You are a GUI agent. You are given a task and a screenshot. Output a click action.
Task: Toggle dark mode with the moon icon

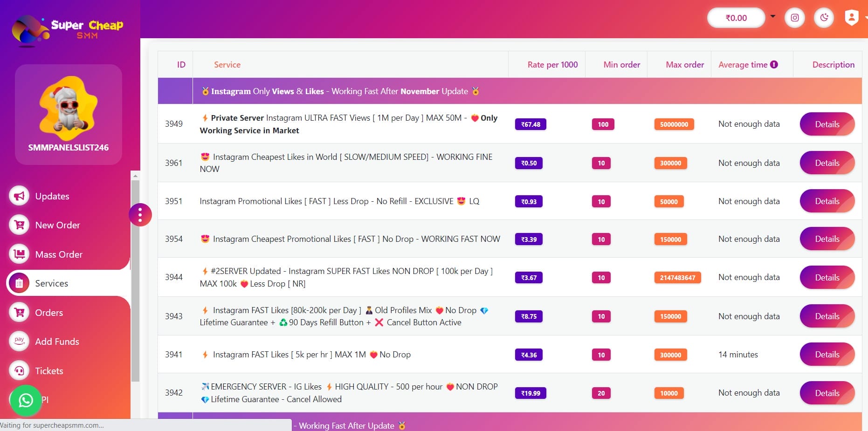tap(824, 18)
